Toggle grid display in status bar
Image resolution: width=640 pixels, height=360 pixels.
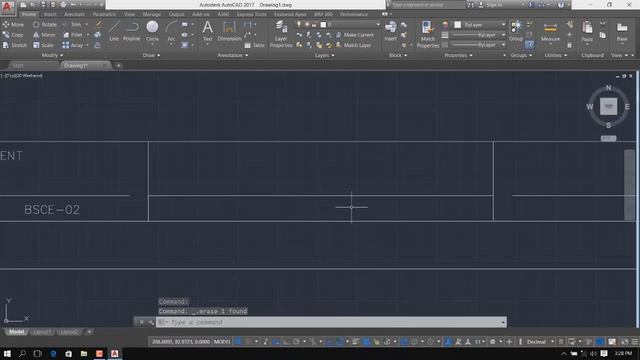(239, 342)
